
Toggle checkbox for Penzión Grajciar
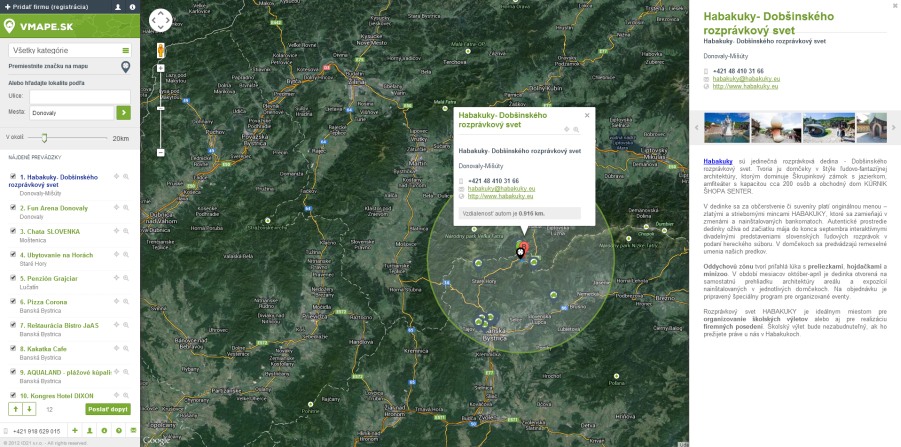(13, 278)
